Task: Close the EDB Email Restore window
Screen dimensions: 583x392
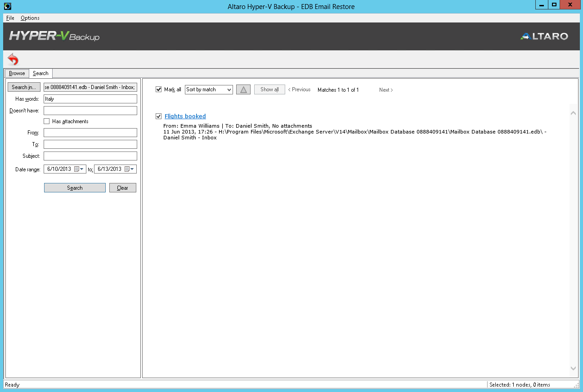Action: click(x=570, y=4)
